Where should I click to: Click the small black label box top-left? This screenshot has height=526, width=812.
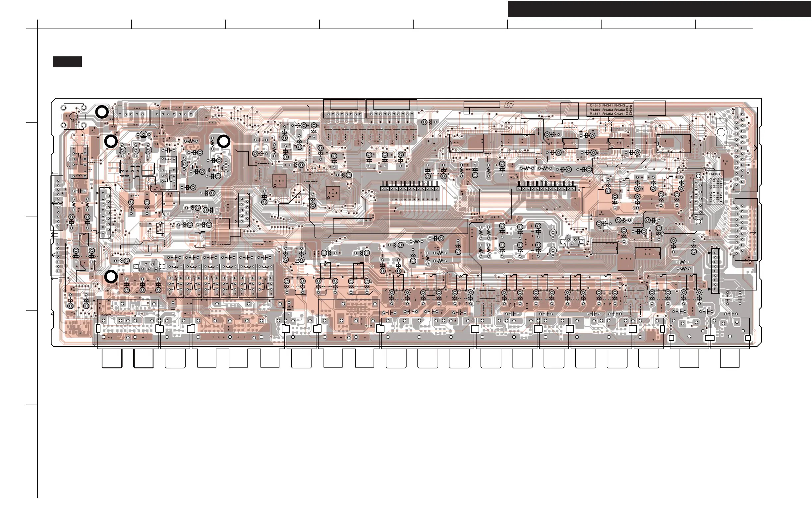click(67, 61)
